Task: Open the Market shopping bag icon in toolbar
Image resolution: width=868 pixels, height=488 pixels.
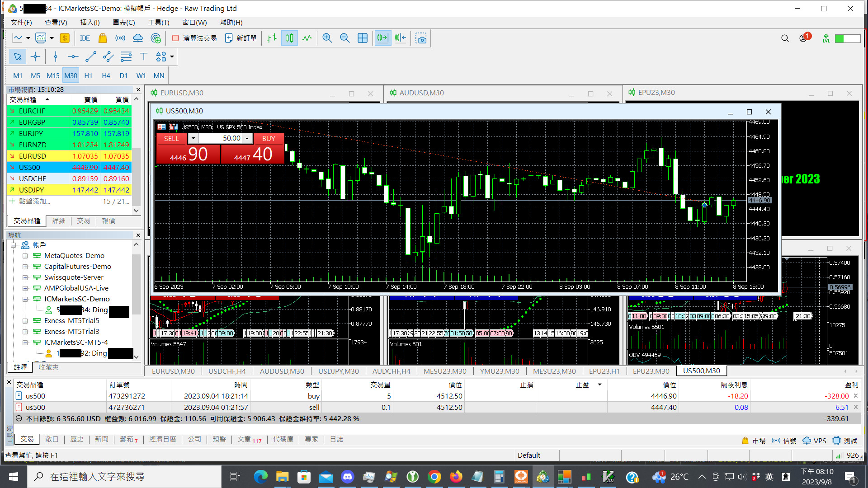Action: click(x=103, y=38)
